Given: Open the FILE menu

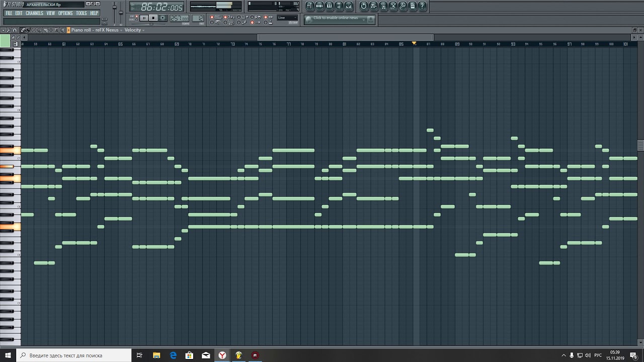Looking at the screenshot, I should coord(9,13).
